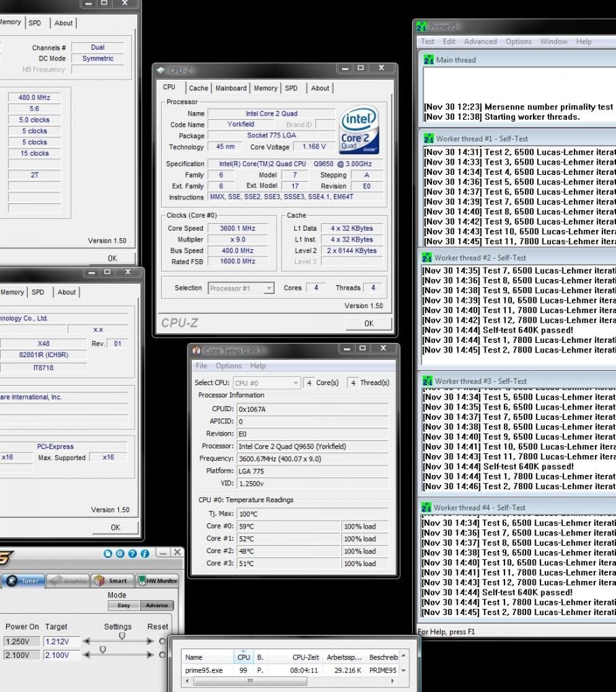Open the blue question mark help icon in EasyTune

pyautogui.click(x=133, y=553)
